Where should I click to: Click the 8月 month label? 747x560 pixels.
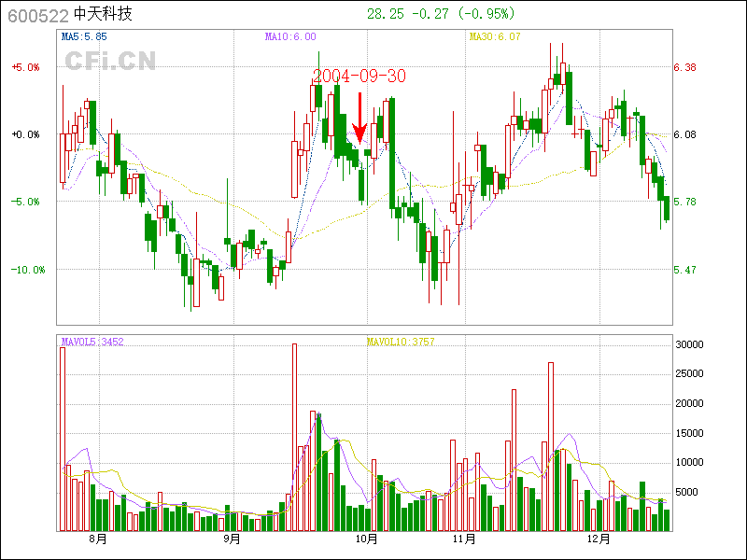tap(98, 539)
